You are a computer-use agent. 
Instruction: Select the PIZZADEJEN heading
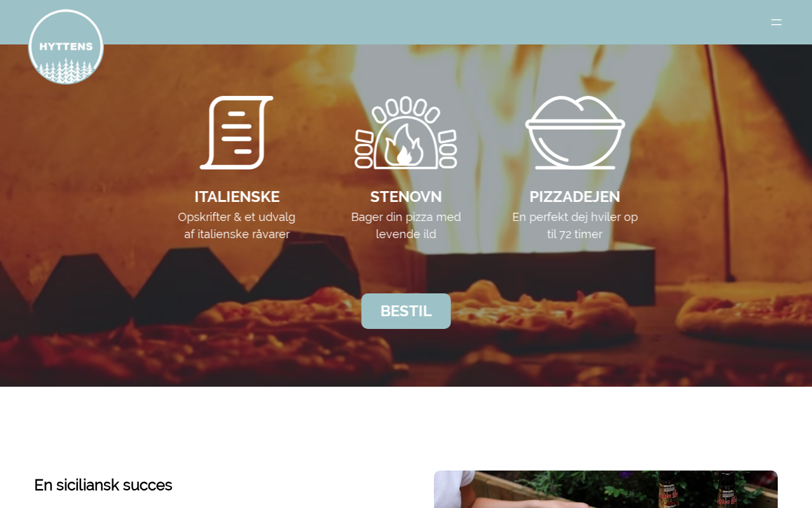pos(575,197)
